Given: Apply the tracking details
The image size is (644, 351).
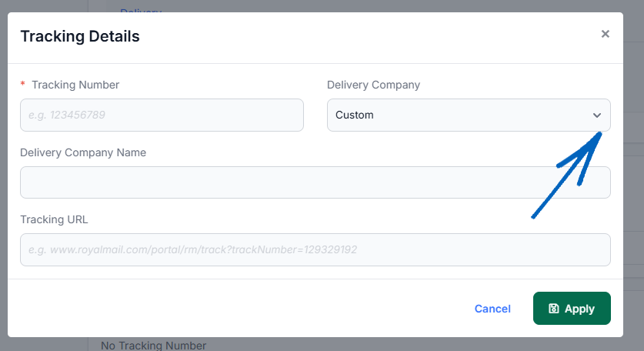Looking at the screenshot, I should point(572,309).
